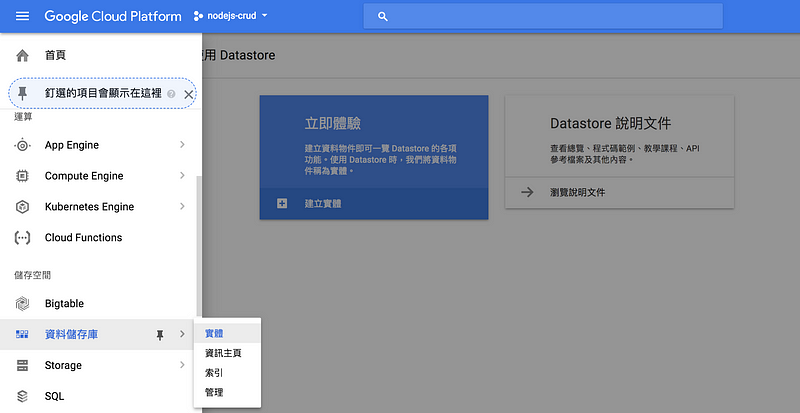Choose 索引 in Datastore submenu
800x413 pixels.
227,373
